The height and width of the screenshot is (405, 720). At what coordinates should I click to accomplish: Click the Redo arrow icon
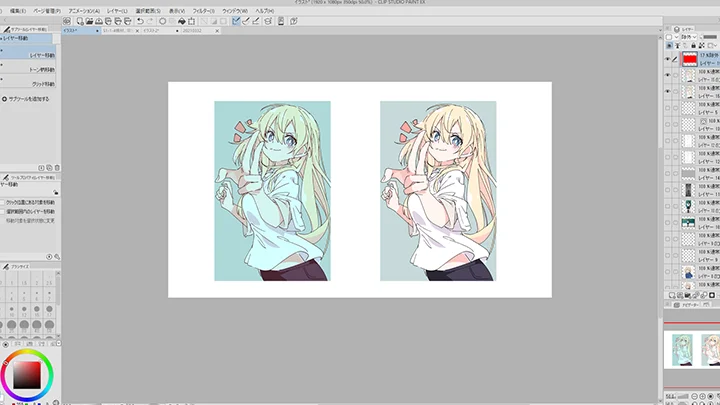coord(150,21)
